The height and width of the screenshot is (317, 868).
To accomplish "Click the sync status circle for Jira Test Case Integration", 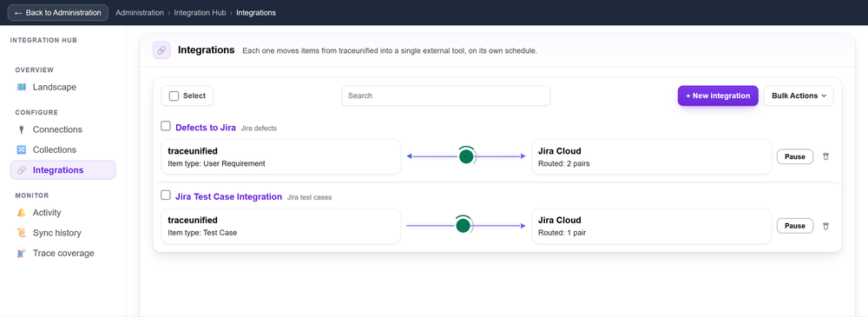I will click(464, 226).
